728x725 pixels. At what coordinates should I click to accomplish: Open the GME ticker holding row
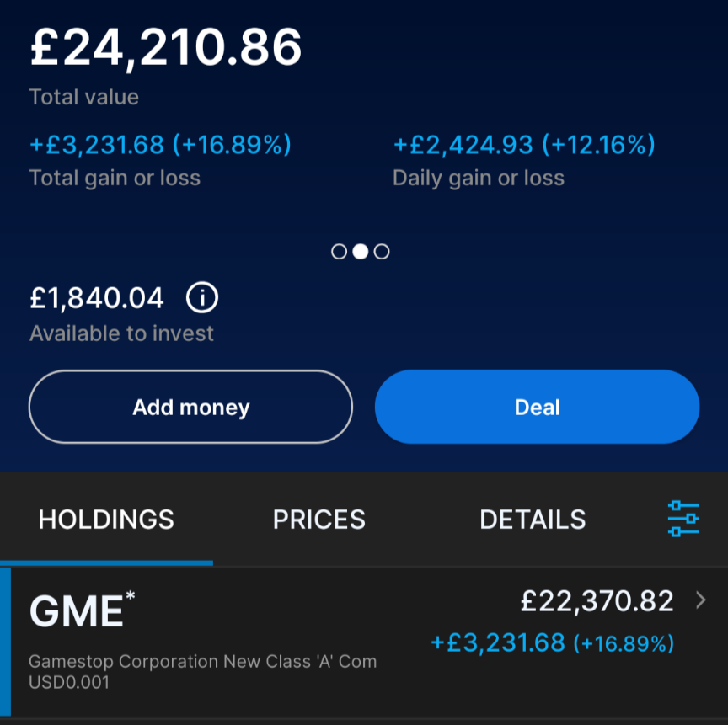(364, 642)
